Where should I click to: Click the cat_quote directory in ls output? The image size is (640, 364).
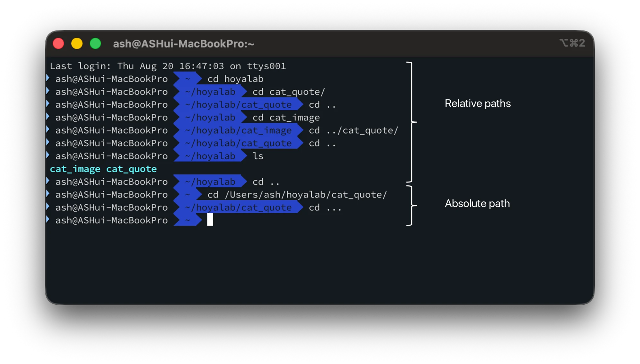coord(132,169)
